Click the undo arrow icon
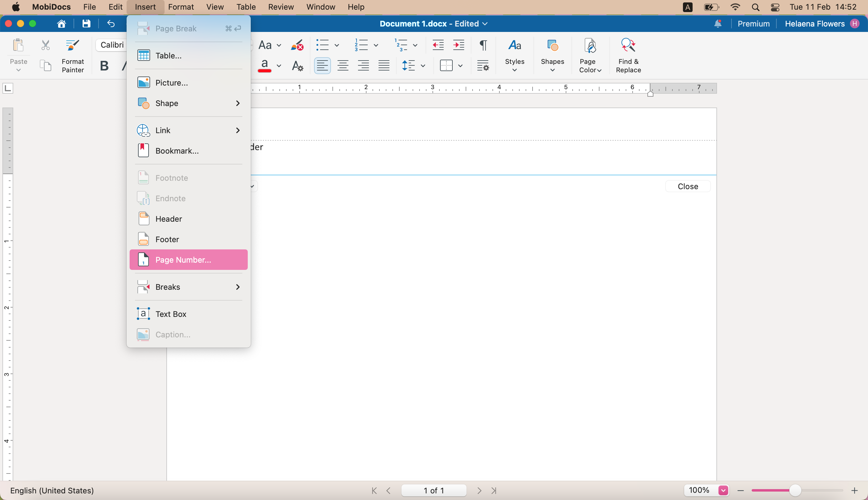The height and width of the screenshot is (500, 868). (111, 24)
